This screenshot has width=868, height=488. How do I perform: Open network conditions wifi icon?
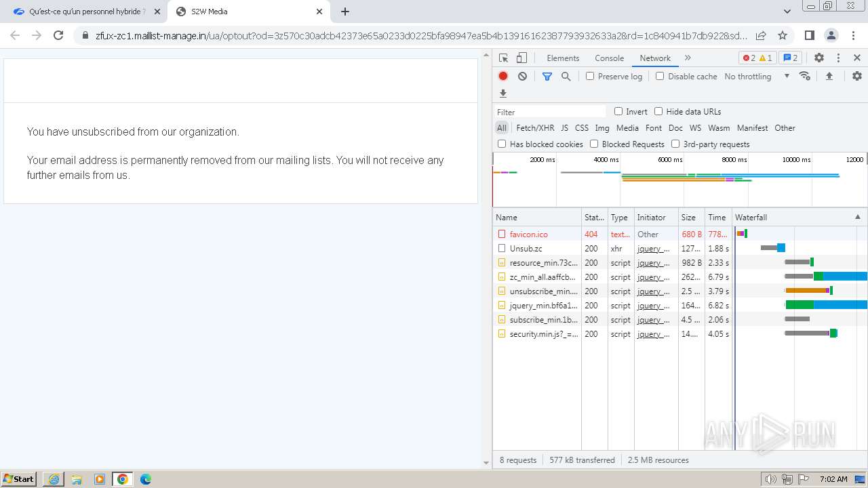pos(805,76)
